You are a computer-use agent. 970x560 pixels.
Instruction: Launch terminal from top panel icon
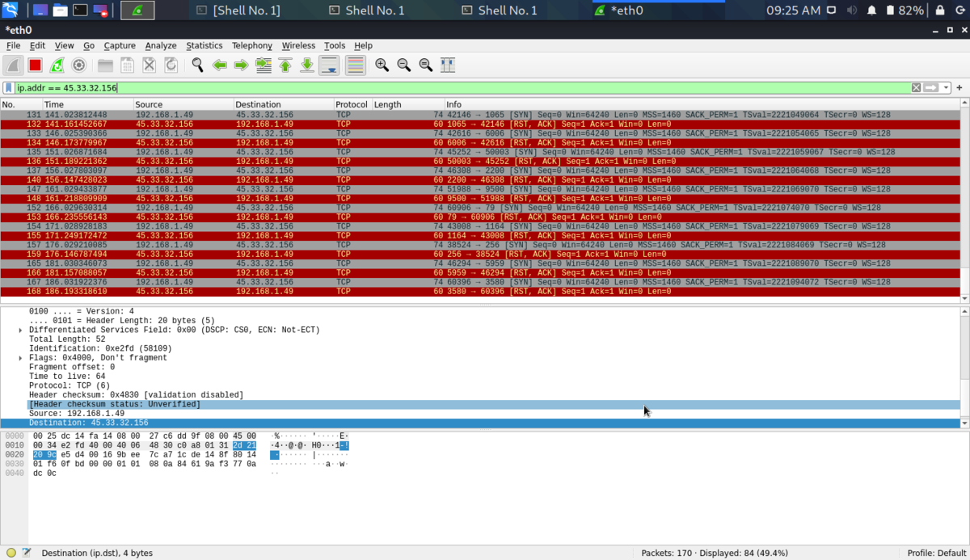coord(80,11)
